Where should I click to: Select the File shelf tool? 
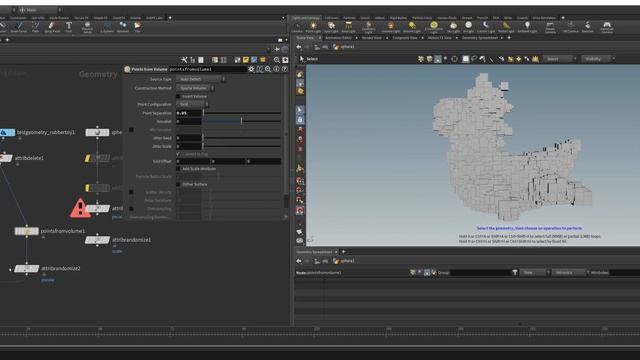click(138, 27)
